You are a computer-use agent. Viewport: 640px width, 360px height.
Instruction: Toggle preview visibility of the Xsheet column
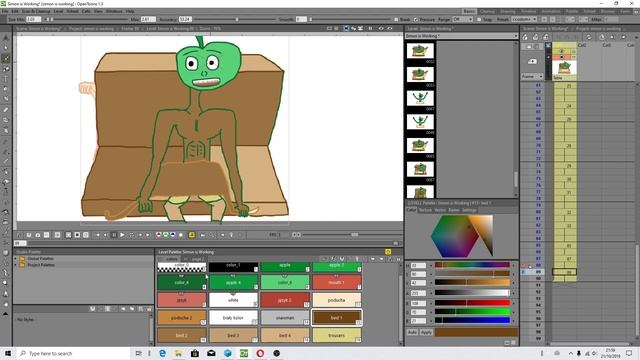562,51
